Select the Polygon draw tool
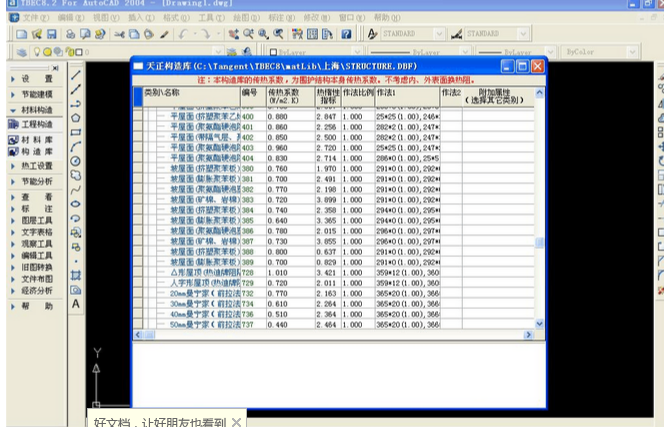The width and height of the screenshot is (664, 427). coord(76,118)
